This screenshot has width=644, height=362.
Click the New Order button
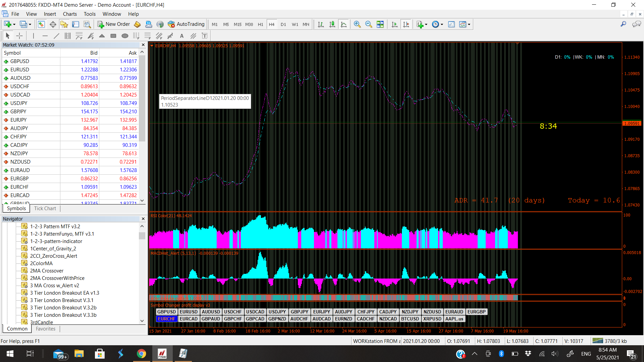[x=113, y=24]
